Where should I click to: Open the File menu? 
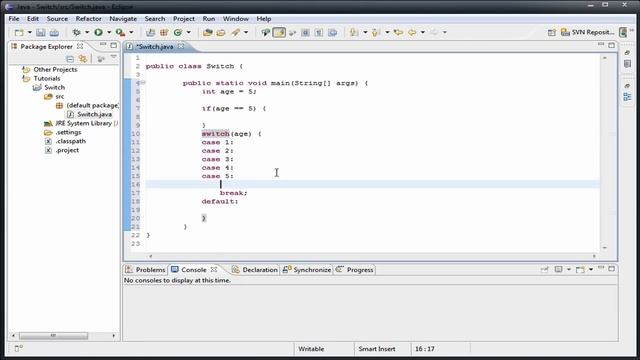point(14,19)
